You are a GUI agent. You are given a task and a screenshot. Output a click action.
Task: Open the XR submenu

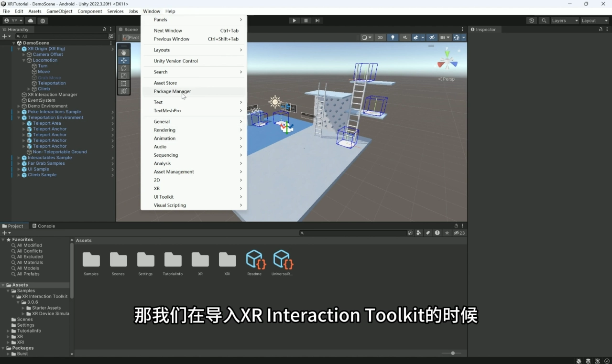pyautogui.click(x=194, y=189)
